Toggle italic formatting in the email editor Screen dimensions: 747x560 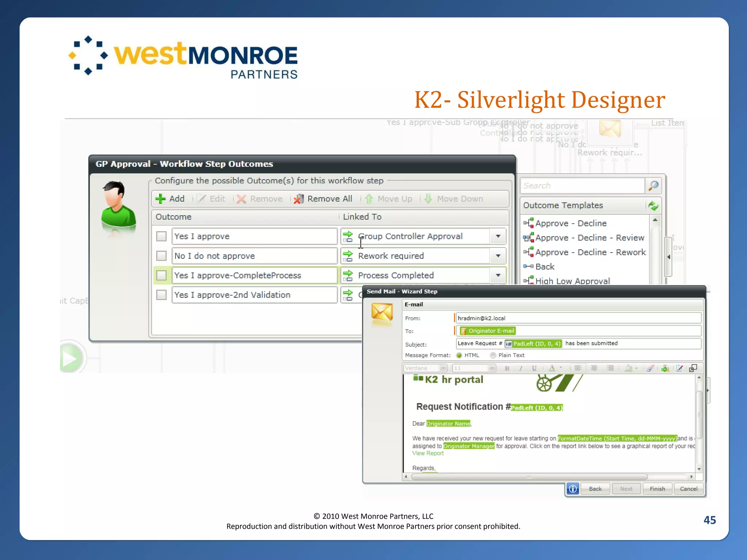[x=521, y=368]
